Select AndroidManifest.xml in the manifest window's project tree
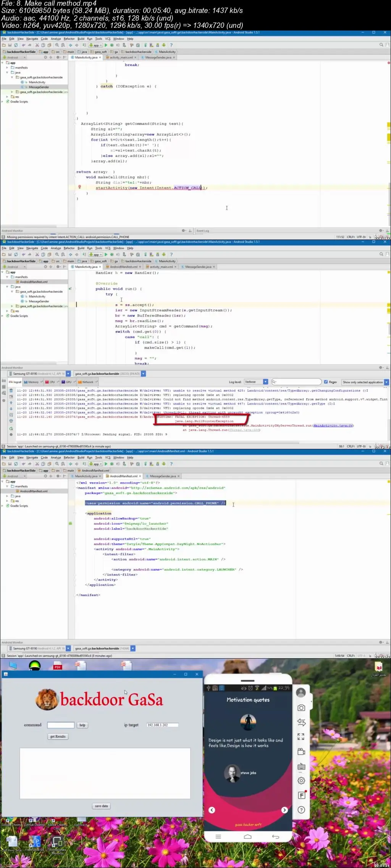 (34, 491)
